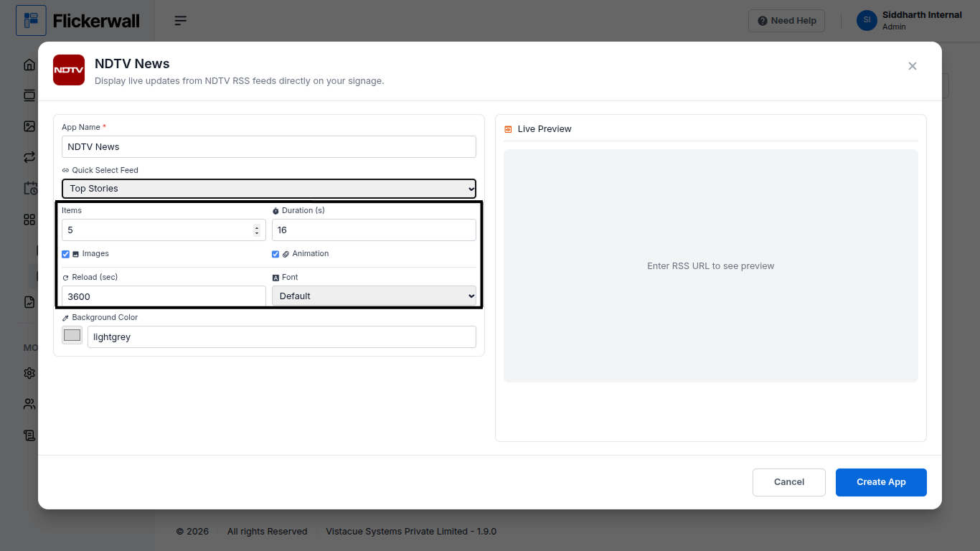Open the lightgrey background color swatch
Screen dimensions: 980x551
pos(72,335)
